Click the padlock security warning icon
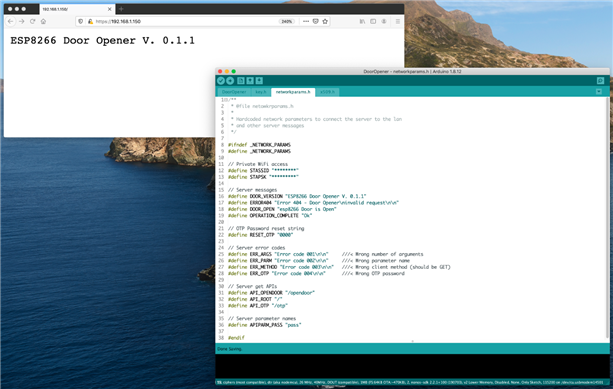Screen dimensions: 613x389 90,22
